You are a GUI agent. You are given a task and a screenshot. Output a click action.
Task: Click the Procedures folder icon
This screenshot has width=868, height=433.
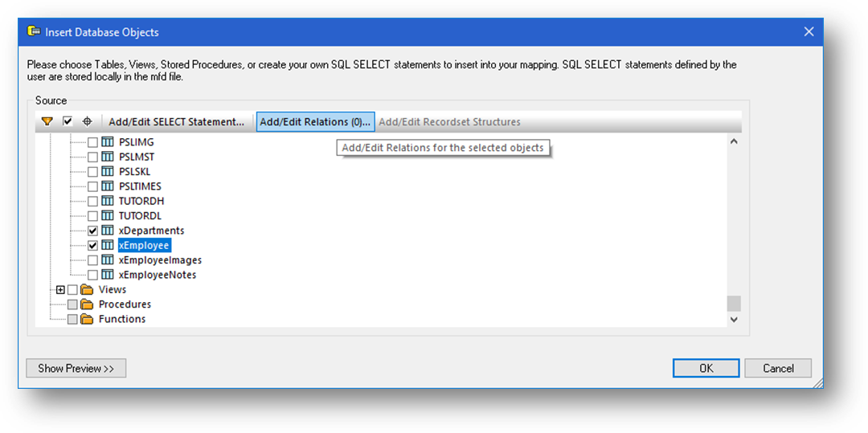point(86,304)
